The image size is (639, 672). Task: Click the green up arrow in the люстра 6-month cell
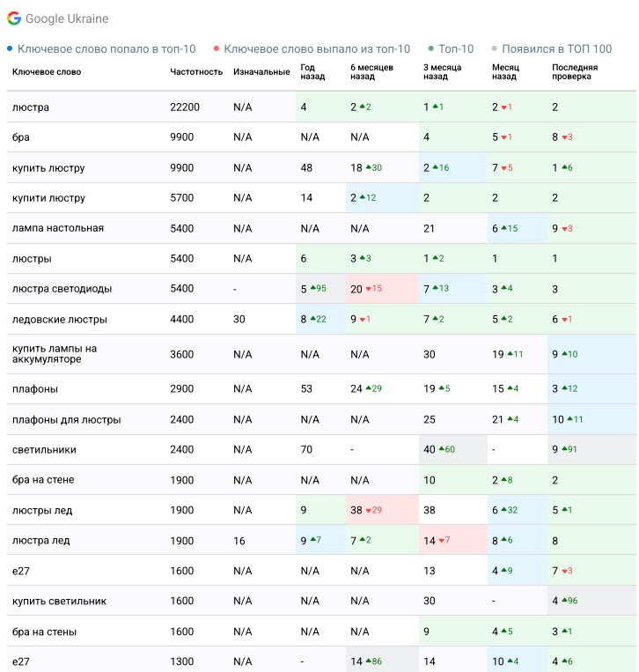pyautogui.click(x=362, y=107)
